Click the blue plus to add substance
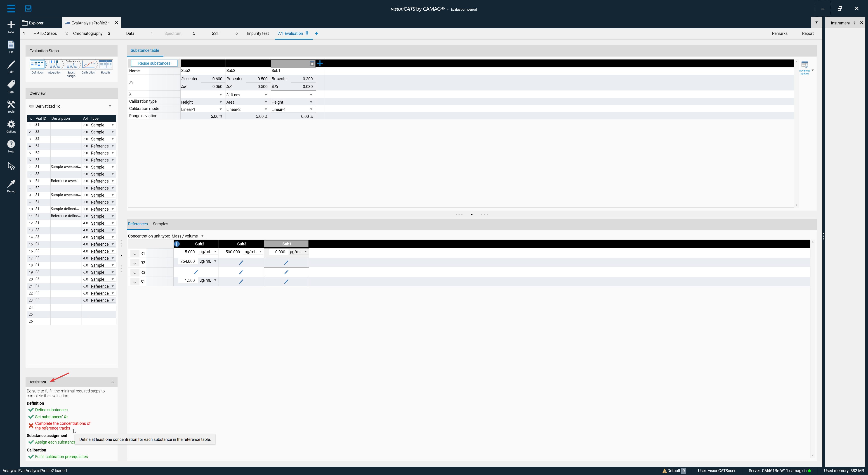Viewport: 868px width, 475px height. pyautogui.click(x=320, y=63)
